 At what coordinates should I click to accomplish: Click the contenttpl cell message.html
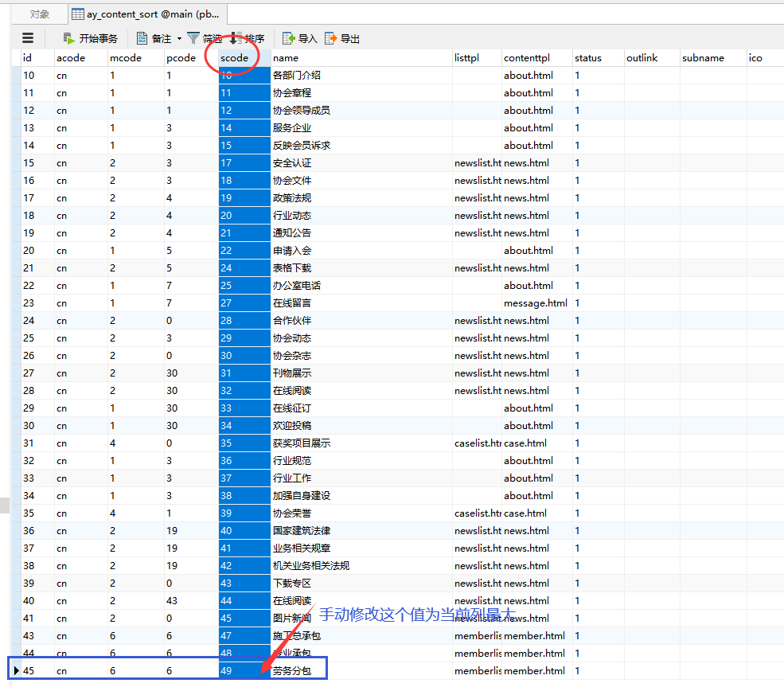tap(535, 303)
